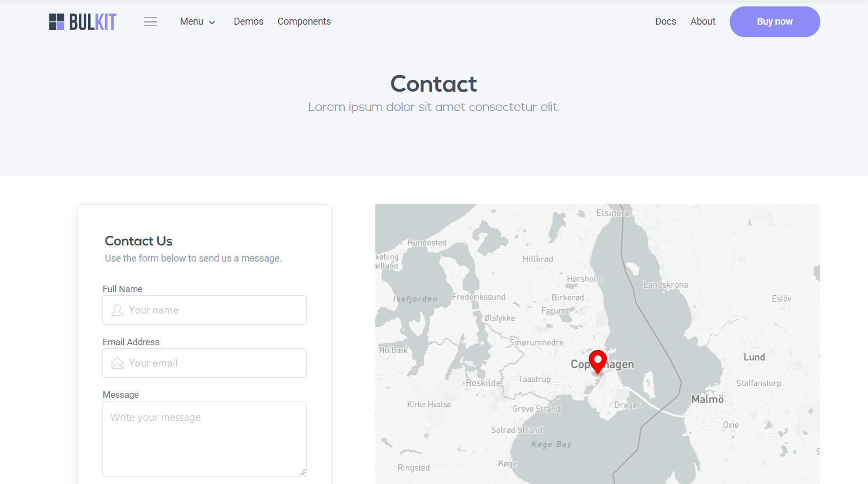This screenshot has width=868, height=484.
Task: Click the red map location pin
Action: pyautogui.click(x=597, y=361)
